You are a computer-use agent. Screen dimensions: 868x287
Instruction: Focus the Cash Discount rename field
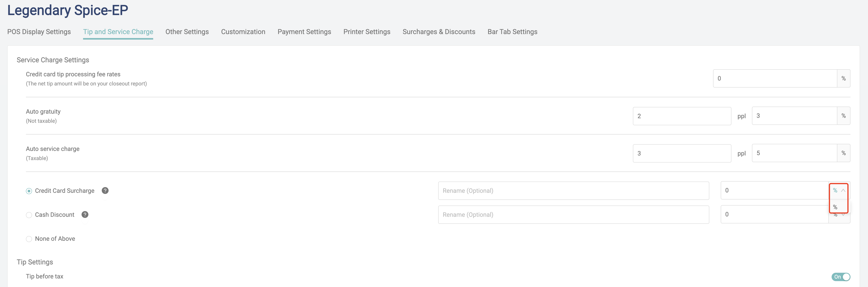click(x=573, y=215)
